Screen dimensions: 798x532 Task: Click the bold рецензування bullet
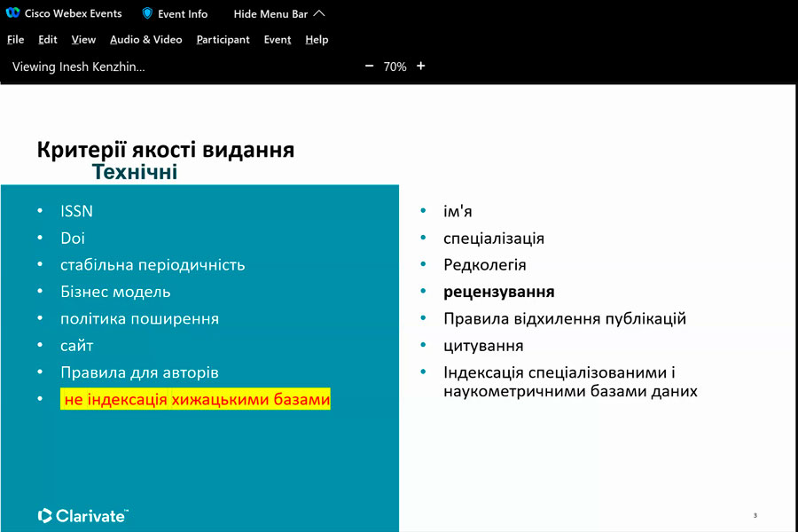pos(498,293)
